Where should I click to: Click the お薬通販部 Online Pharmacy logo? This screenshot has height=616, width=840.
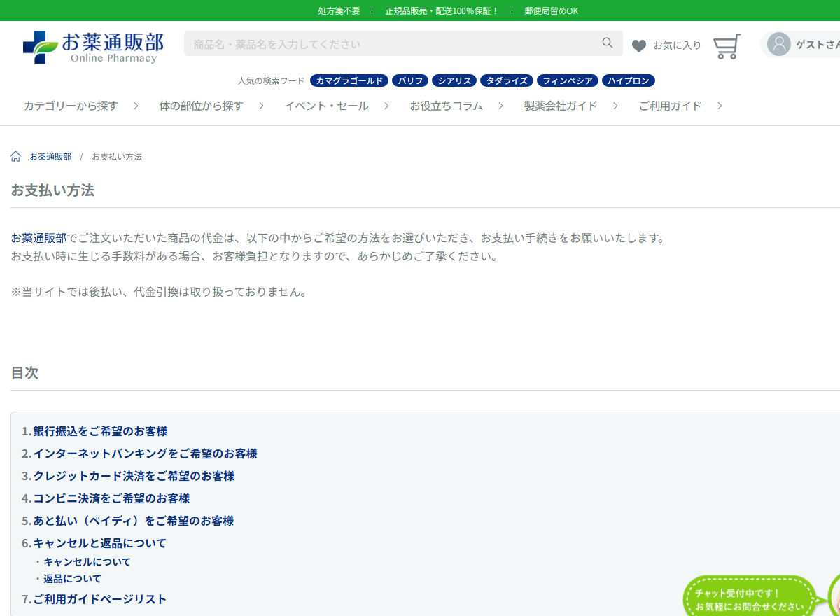(93, 48)
